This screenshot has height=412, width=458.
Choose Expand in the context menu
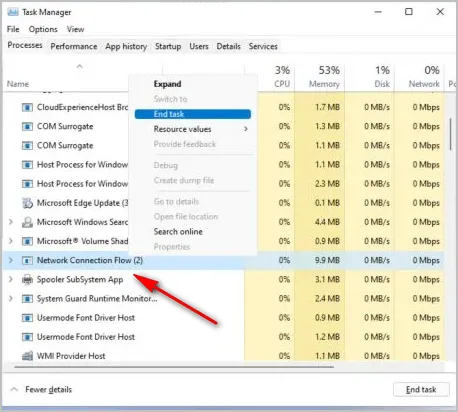167,84
